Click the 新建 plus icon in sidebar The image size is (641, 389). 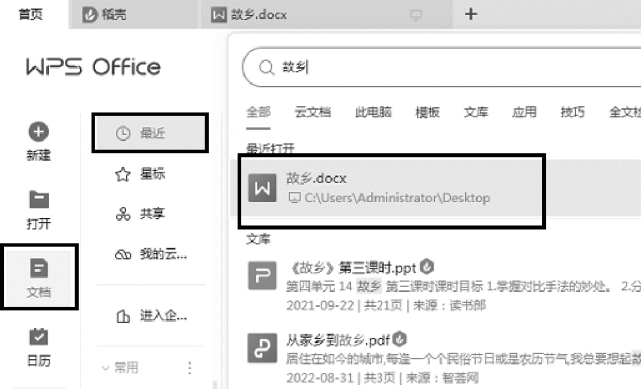tap(39, 132)
